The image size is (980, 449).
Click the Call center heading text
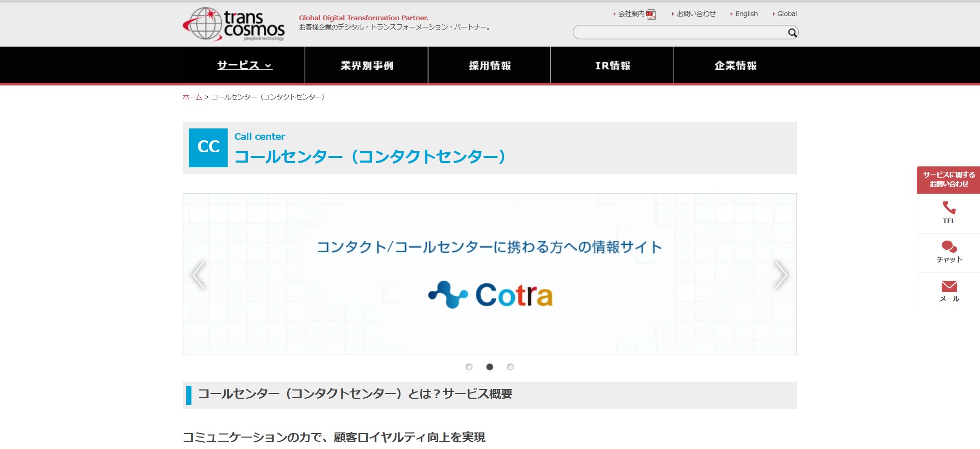tap(260, 137)
